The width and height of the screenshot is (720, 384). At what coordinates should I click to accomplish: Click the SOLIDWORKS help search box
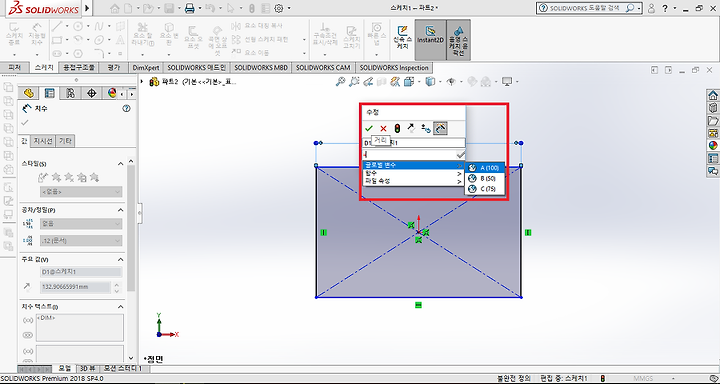[589, 8]
